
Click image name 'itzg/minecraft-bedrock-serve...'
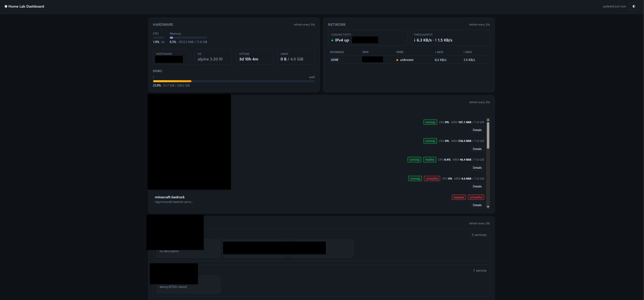(x=174, y=202)
